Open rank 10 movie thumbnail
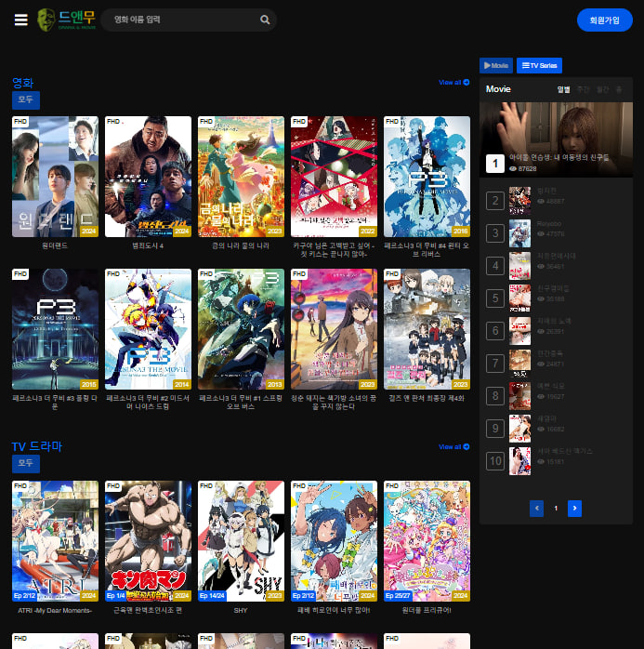Screen dimensions: 644x649 519,461
